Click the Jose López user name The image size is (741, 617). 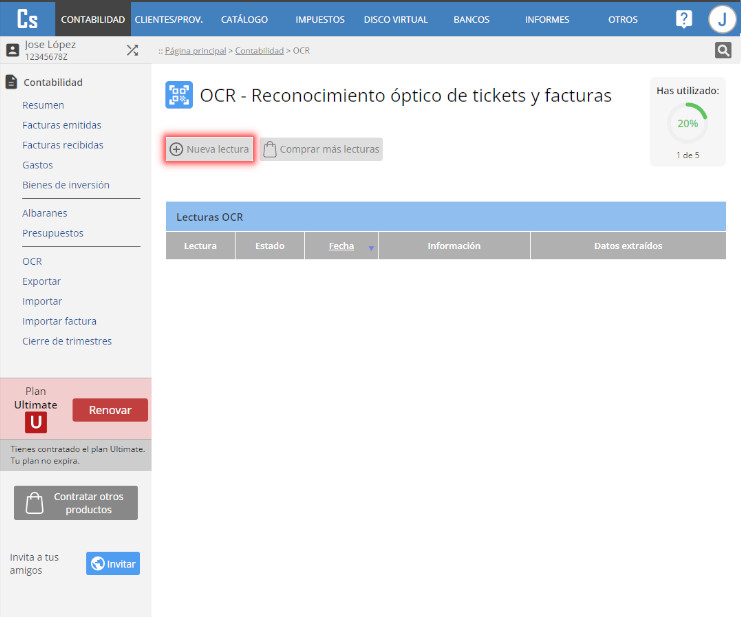[x=50, y=44]
